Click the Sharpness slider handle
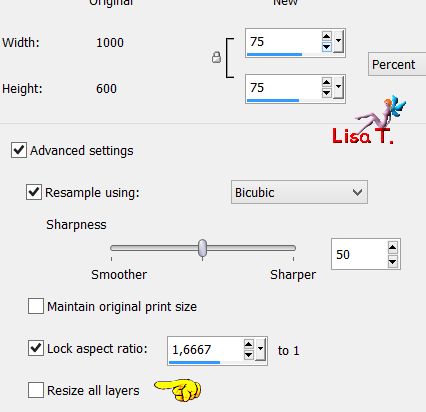Viewport: 426px width, 412px height. pos(202,248)
